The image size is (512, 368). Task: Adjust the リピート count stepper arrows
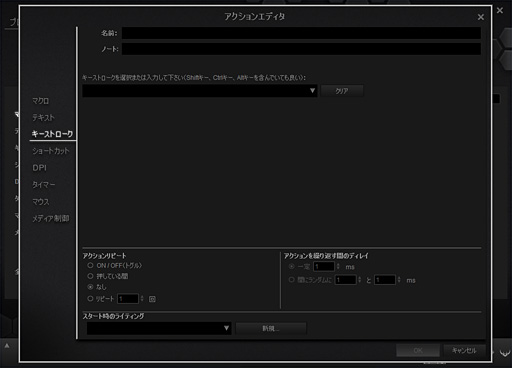point(142,299)
